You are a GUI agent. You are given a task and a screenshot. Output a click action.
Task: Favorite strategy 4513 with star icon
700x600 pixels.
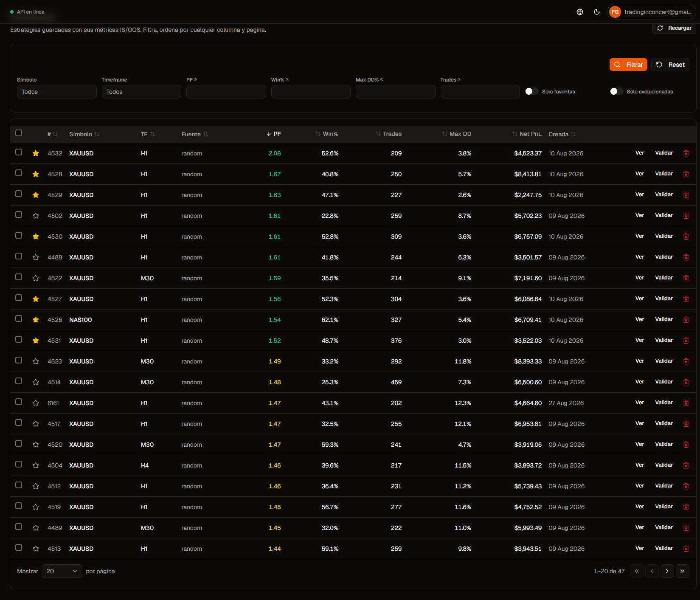pos(36,549)
